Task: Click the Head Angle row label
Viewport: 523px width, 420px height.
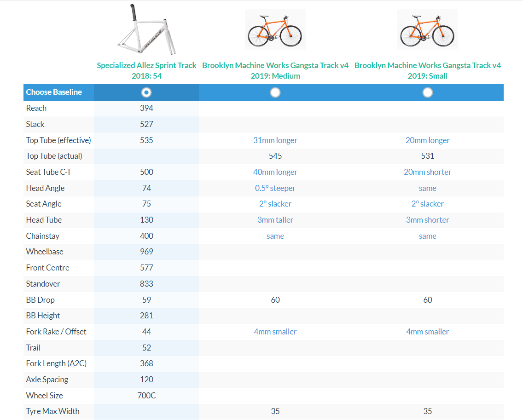Action: pyautogui.click(x=46, y=188)
